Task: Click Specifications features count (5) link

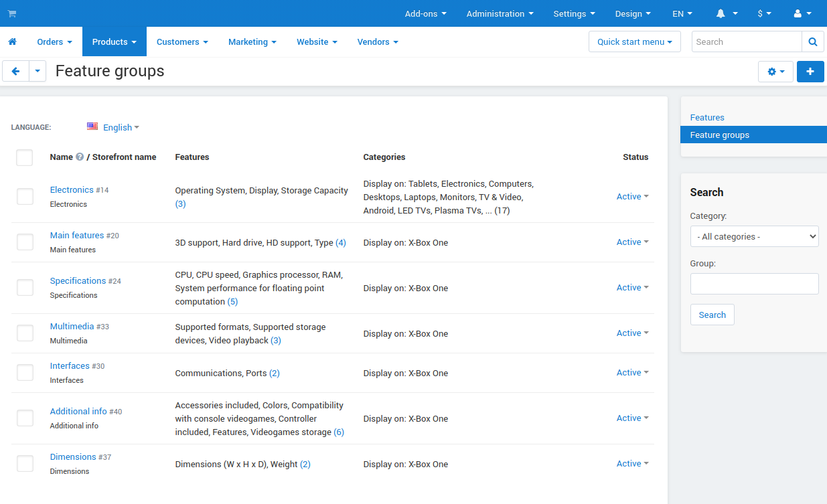Action: (x=232, y=301)
